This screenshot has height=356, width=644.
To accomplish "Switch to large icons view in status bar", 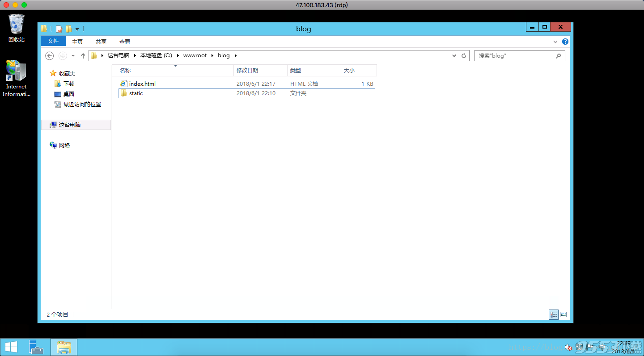I will click(563, 314).
